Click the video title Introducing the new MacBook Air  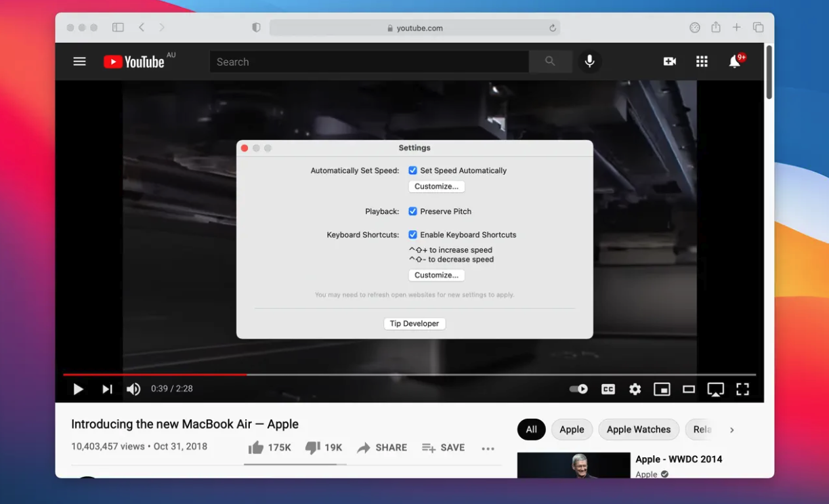pyautogui.click(x=185, y=424)
